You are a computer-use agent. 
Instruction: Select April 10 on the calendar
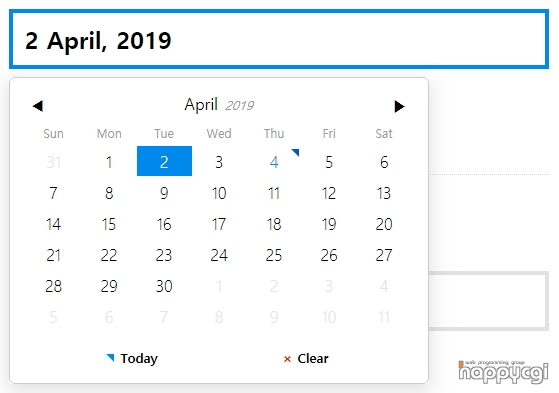219,193
